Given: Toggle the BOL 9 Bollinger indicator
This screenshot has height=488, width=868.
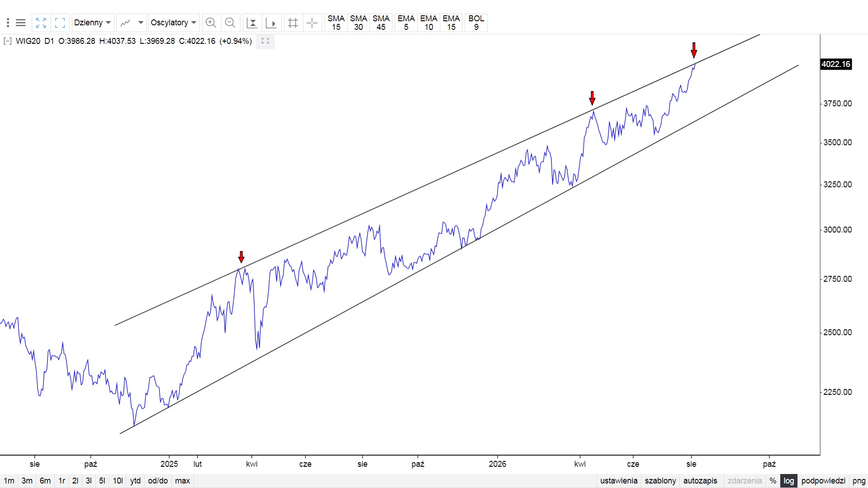Looking at the screenshot, I should tap(476, 23).
